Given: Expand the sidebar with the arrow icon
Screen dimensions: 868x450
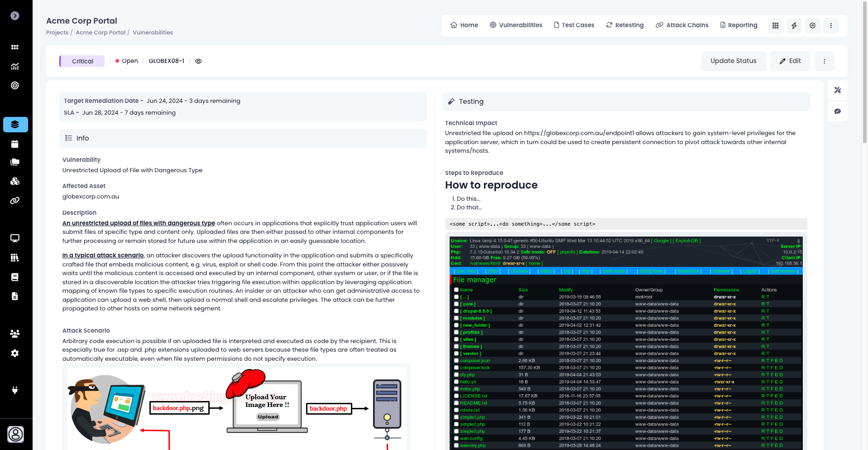Looking at the screenshot, I should 15,16.
